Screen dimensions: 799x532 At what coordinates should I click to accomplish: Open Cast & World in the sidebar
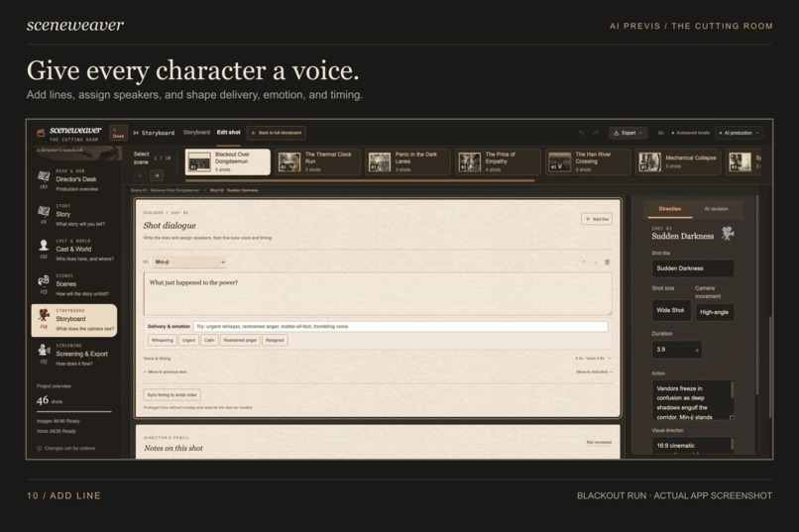(x=76, y=249)
